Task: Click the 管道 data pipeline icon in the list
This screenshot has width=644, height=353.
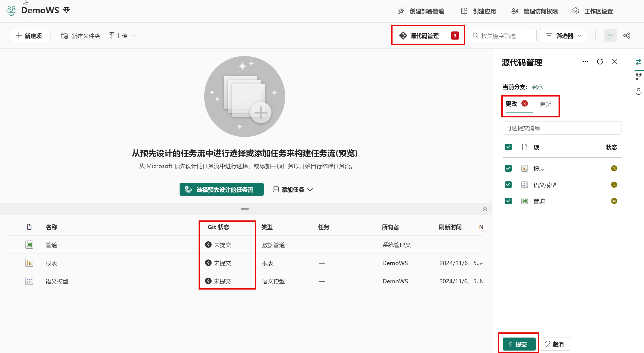Action: (x=29, y=244)
